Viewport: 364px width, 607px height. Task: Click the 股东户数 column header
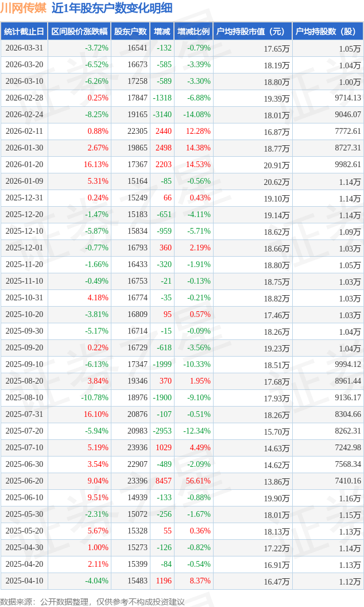pos(131,32)
